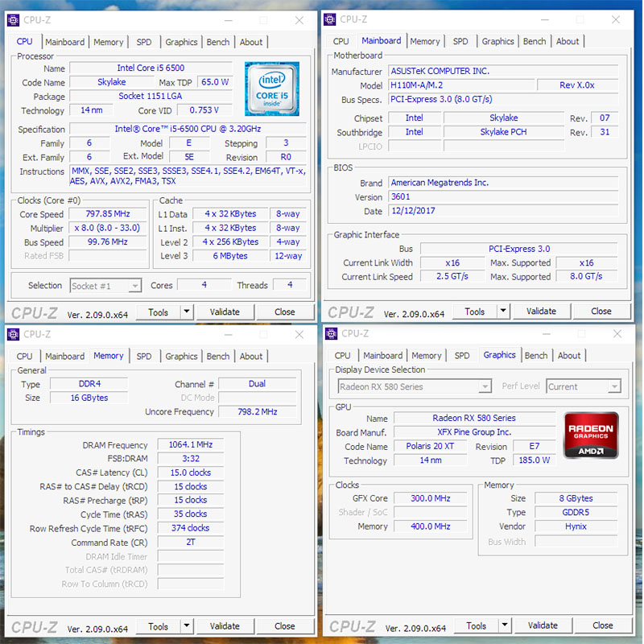
Task: Expand the Radeon RX 580 Series device dropdown
Action: pyautogui.click(x=485, y=386)
